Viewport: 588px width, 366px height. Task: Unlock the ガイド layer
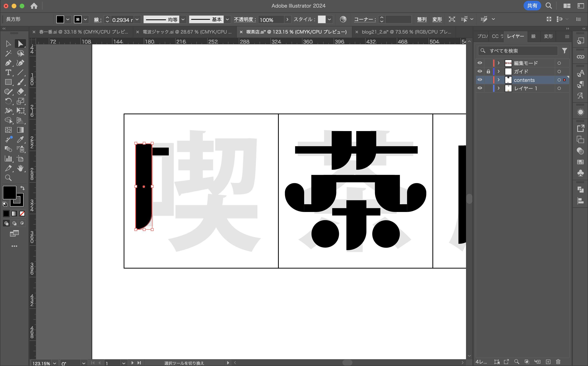(x=488, y=71)
